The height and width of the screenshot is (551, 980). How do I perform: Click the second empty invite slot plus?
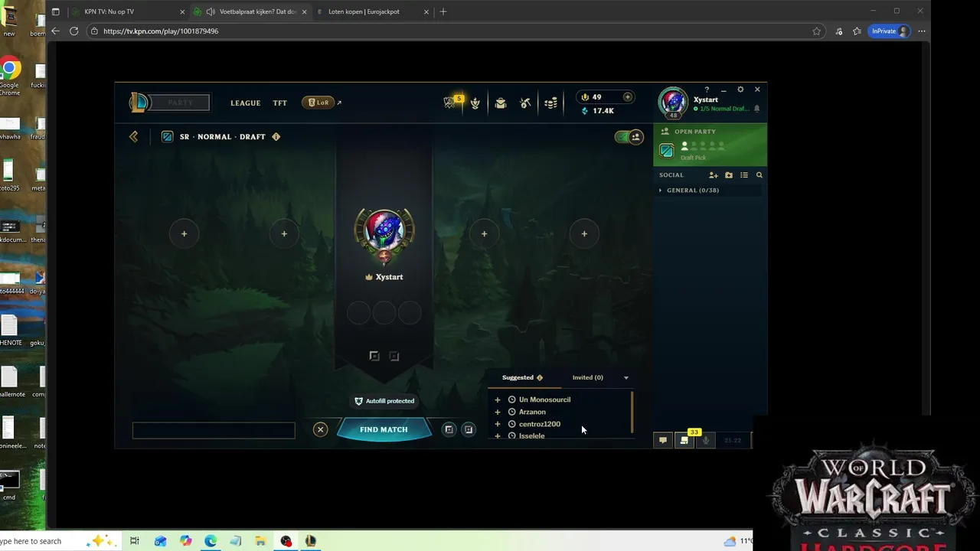(x=284, y=233)
